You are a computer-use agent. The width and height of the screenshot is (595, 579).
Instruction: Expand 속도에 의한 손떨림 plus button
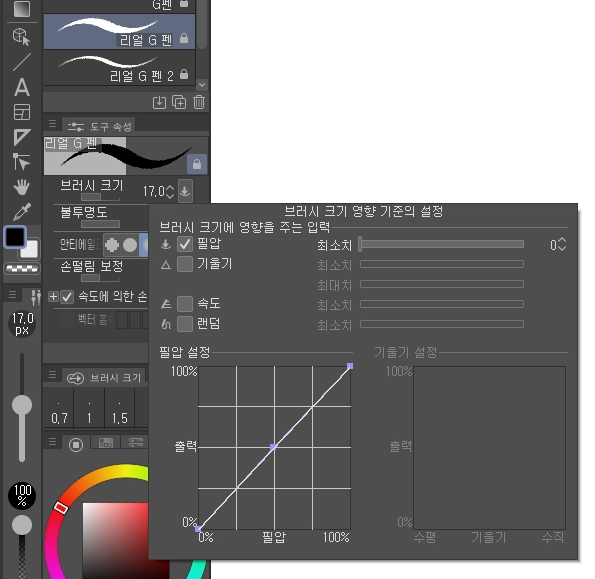click(53, 297)
